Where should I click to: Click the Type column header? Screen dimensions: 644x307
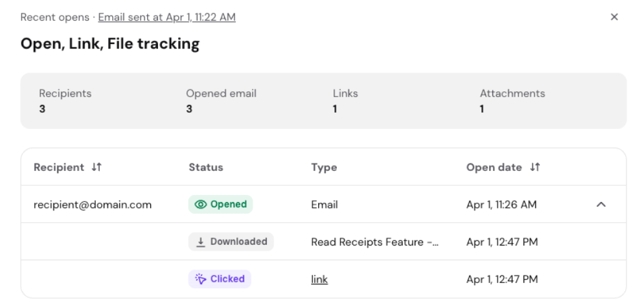coord(324,167)
